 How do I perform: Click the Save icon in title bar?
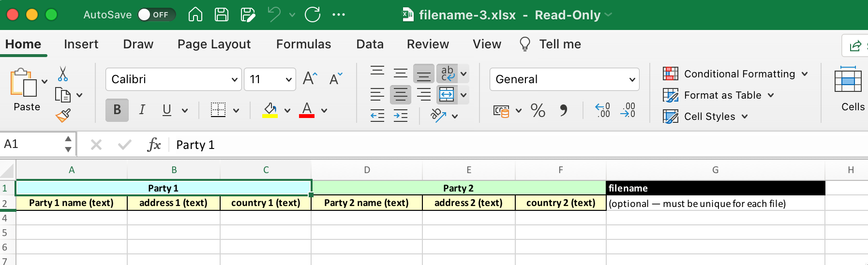point(222,15)
